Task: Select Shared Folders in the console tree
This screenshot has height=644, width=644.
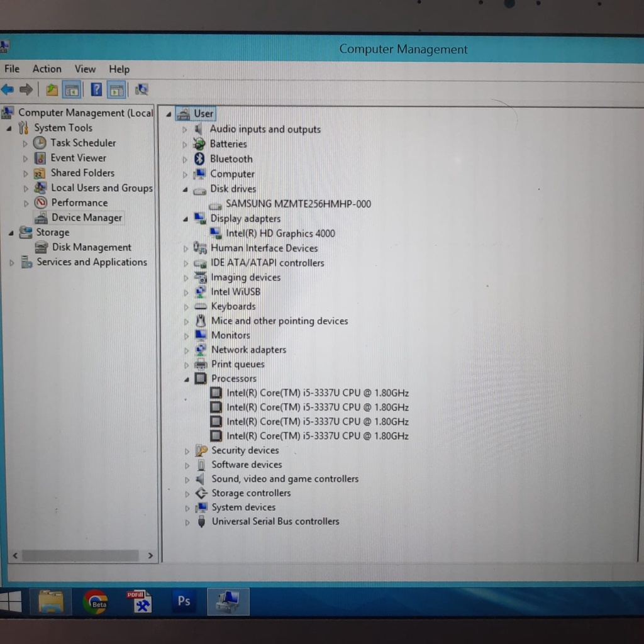Action: point(82,173)
